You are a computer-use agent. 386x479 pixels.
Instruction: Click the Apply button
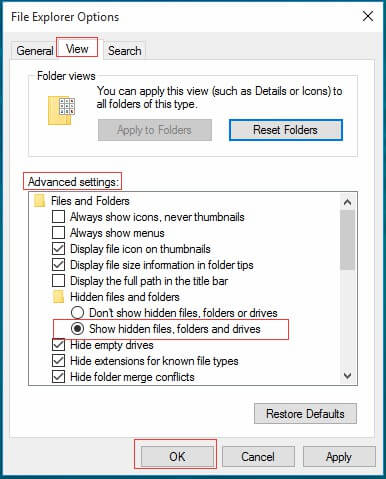click(x=339, y=456)
